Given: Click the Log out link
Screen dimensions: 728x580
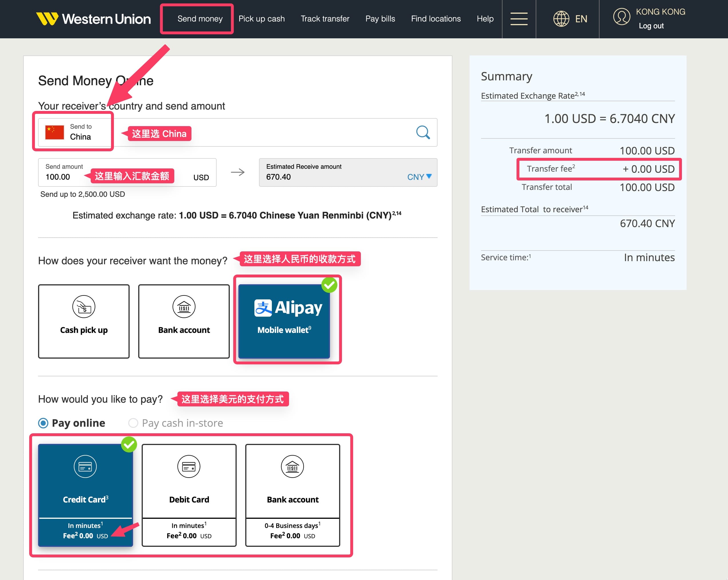Looking at the screenshot, I should pos(651,26).
